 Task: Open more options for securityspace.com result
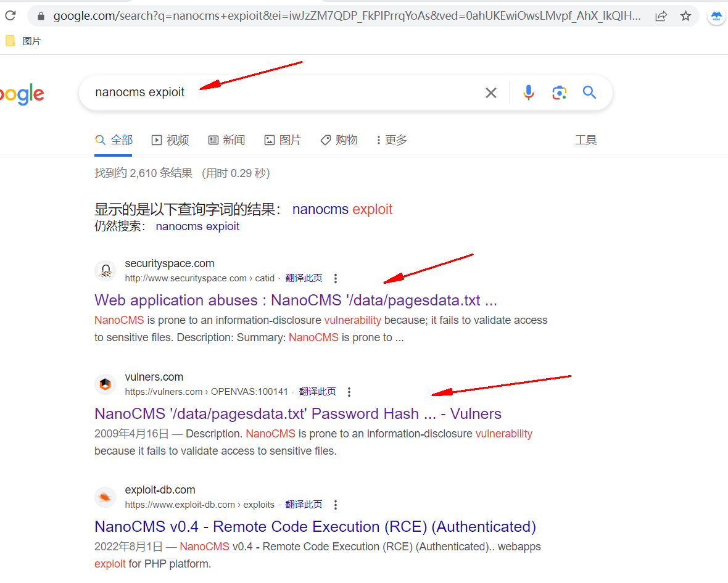pos(335,278)
